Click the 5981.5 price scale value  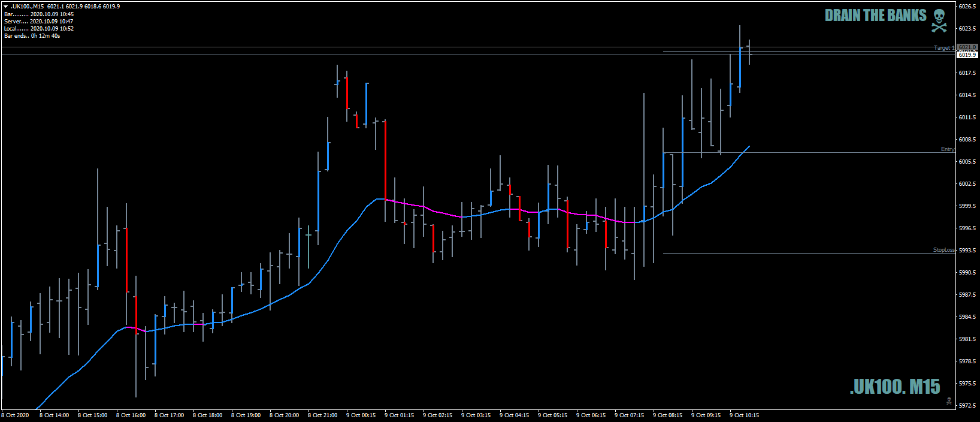pos(967,339)
